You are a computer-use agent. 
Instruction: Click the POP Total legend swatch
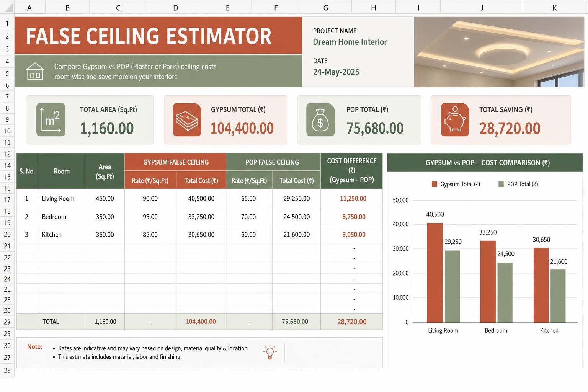[501, 184]
